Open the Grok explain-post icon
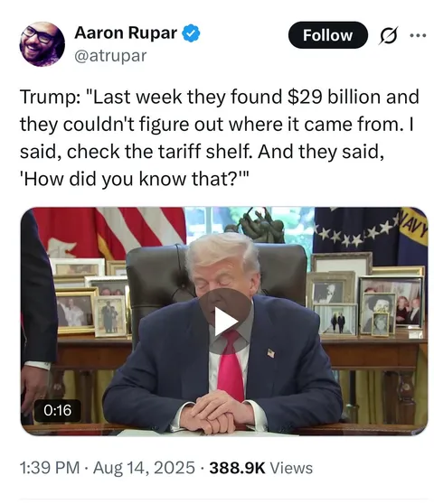 coord(388,35)
